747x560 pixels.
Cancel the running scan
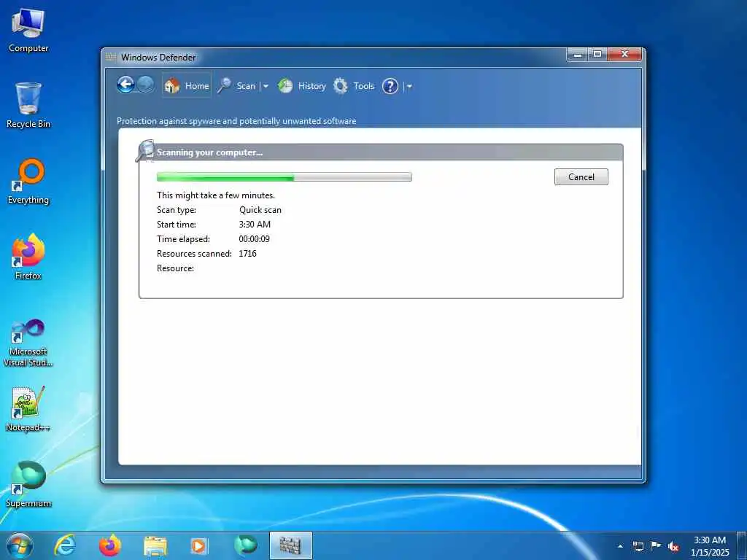point(581,176)
